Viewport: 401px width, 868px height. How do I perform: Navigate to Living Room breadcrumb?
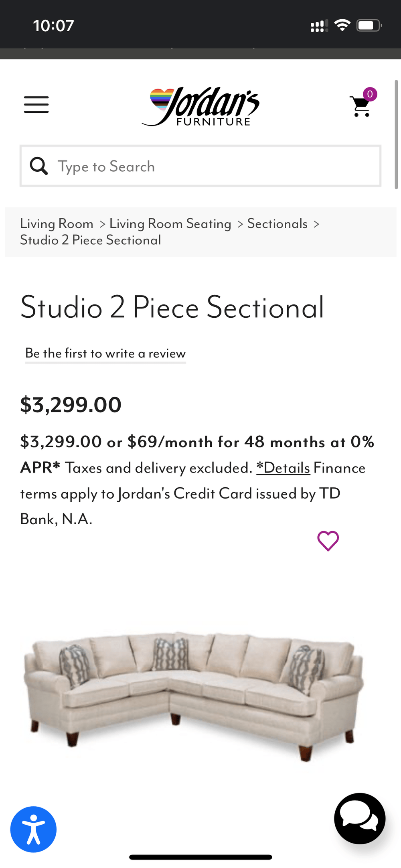57,223
